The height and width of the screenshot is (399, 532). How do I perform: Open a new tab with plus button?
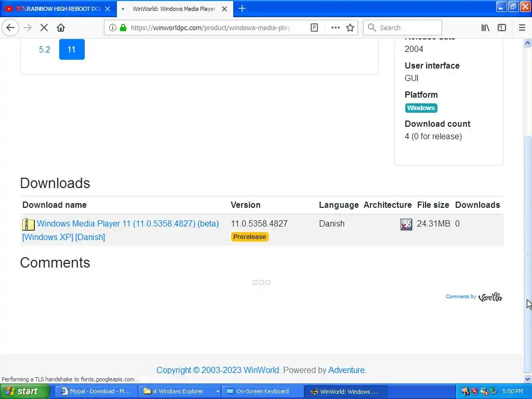(x=242, y=8)
